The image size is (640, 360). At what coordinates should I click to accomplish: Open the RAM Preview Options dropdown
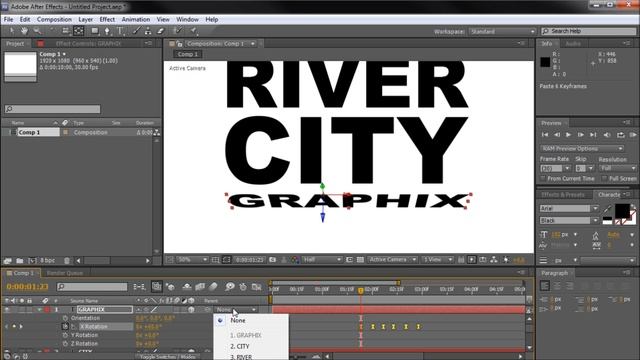tap(582, 149)
